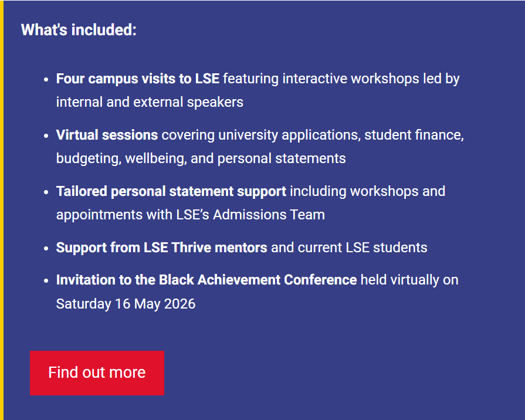Click the bullet point beside Invitation to the Black Achievement
Image resolution: width=525 pixels, height=420 pixels.
pyautogui.click(x=46, y=280)
